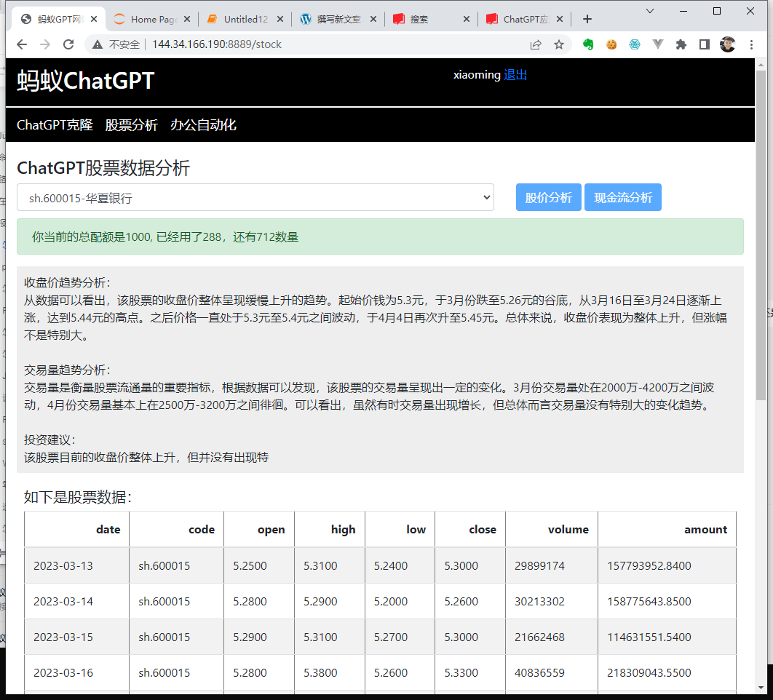Click the browser forward arrow
Image resolution: width=773 pixels, height=700 pixels.
45,44
